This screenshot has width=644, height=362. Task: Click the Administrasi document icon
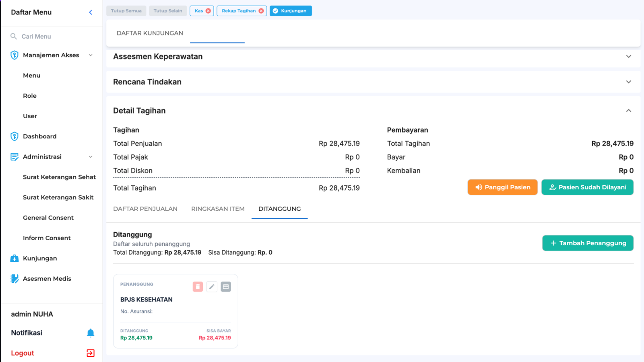14,157
